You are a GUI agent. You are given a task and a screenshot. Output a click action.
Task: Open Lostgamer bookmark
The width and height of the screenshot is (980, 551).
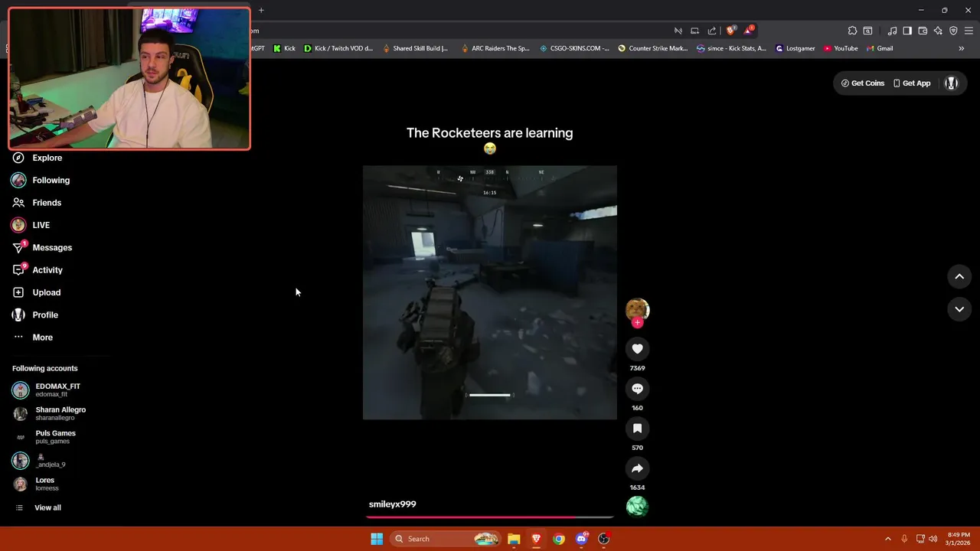pos(795,48)
